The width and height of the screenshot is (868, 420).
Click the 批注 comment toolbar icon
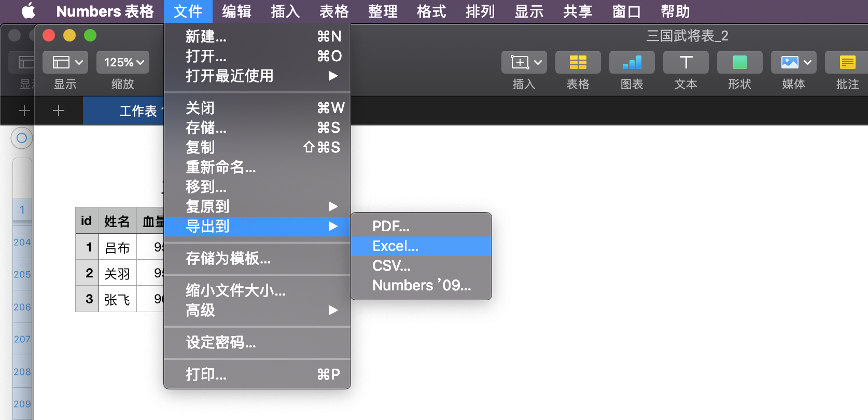point(847,62)
